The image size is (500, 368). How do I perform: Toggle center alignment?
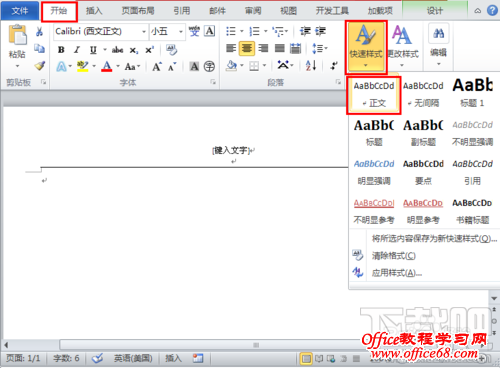click(247, 48)
